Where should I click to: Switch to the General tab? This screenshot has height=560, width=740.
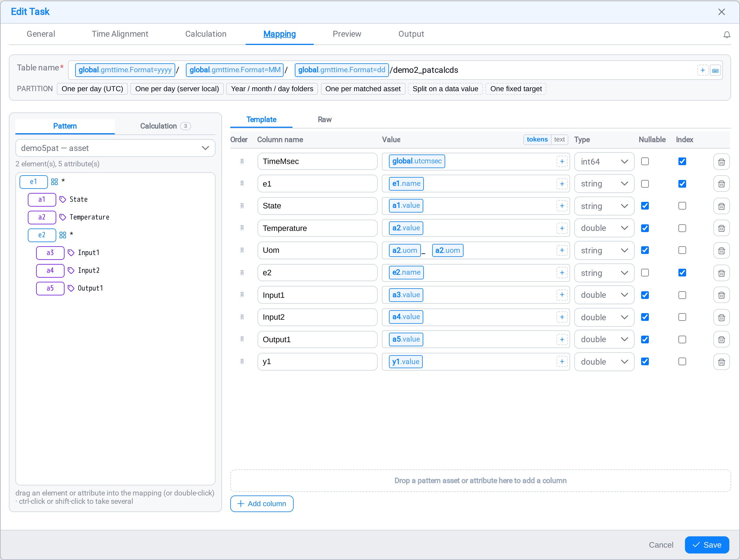(x=41, y=34)
